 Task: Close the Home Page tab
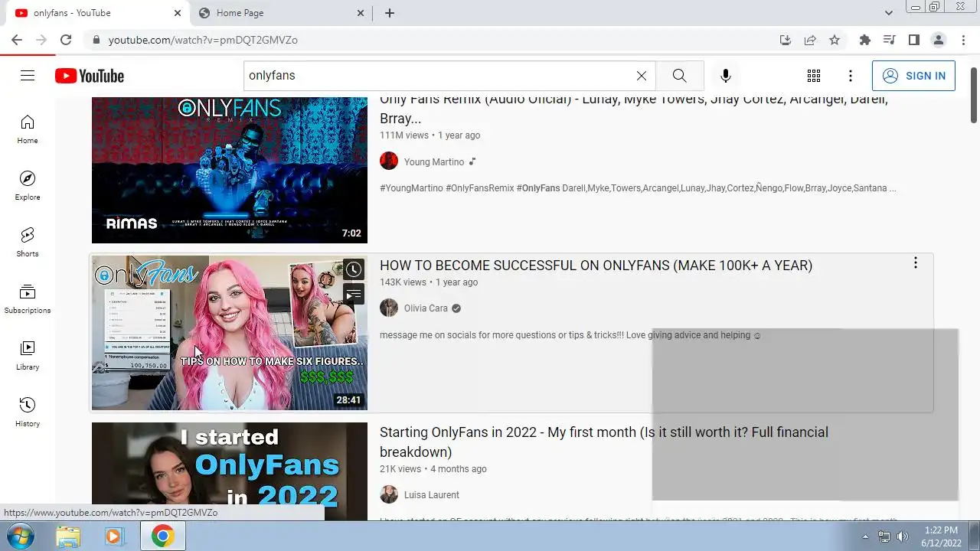361,13
